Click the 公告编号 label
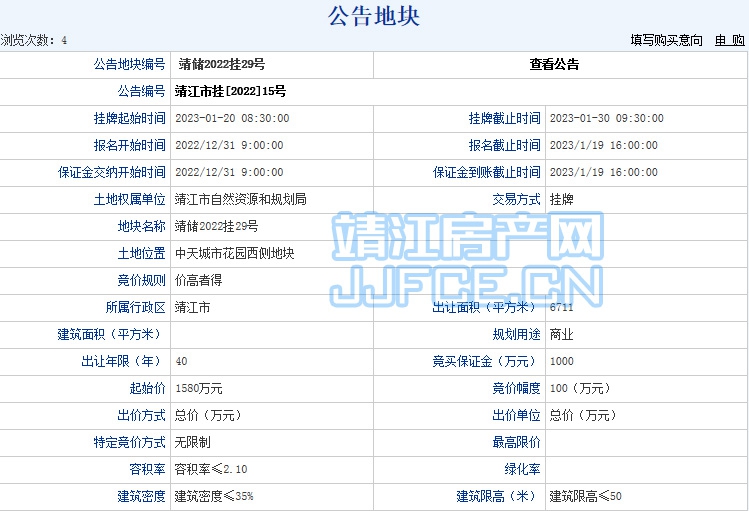 pos(141,91)
